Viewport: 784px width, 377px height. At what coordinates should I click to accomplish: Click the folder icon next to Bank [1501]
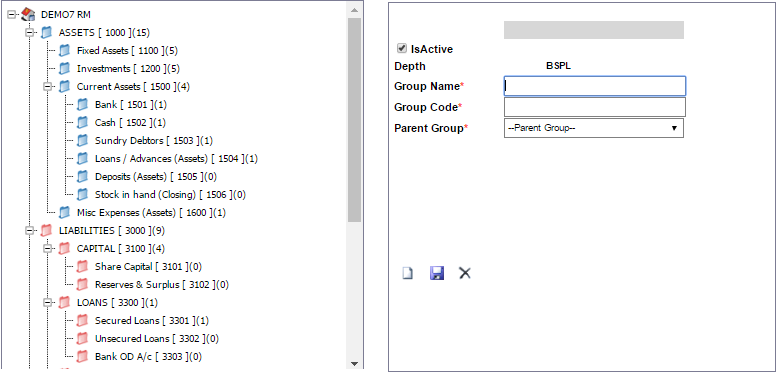[82, 104]
